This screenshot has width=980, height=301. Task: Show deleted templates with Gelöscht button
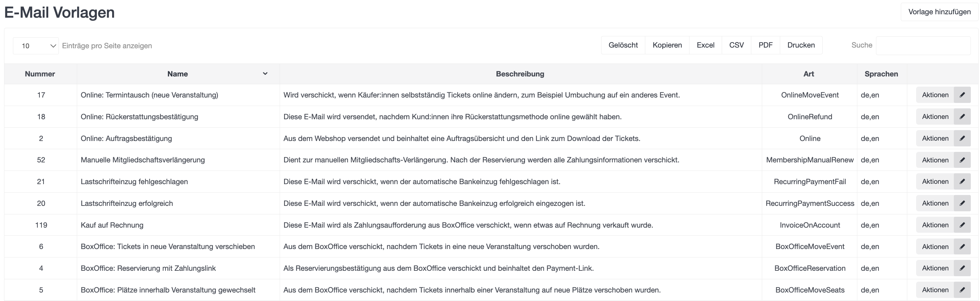tap(623, 45)
